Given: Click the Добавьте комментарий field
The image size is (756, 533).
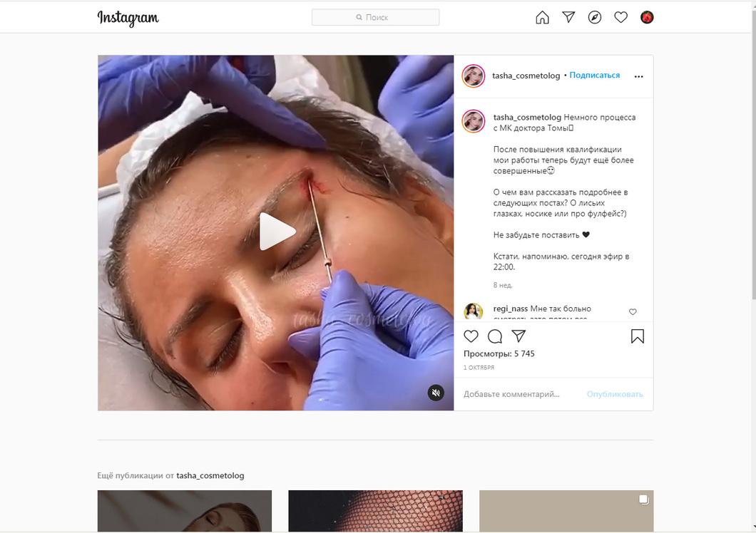Looking at the screenshot, I should coord(511,394).
